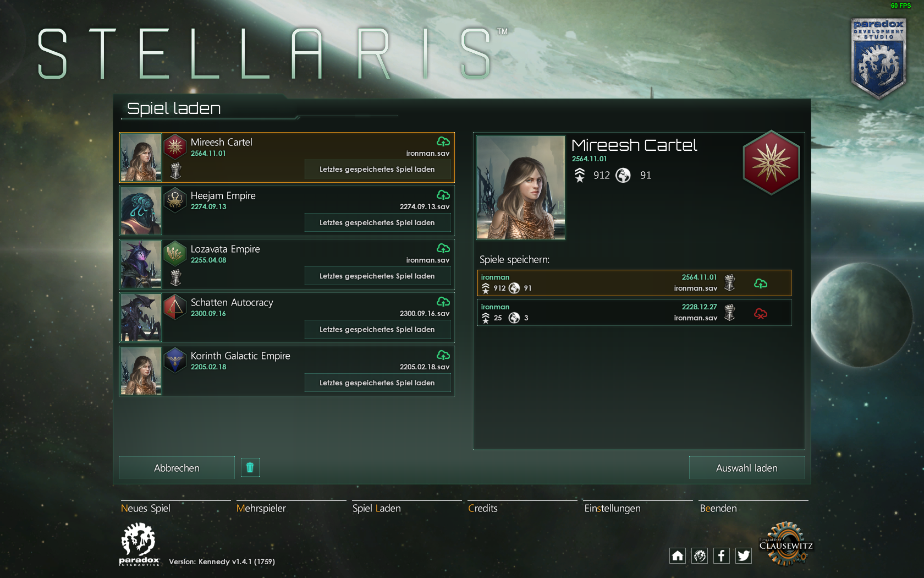The image size is (924, 578).
Task: Open the Facebook icon link
Action: coord(722,555)
